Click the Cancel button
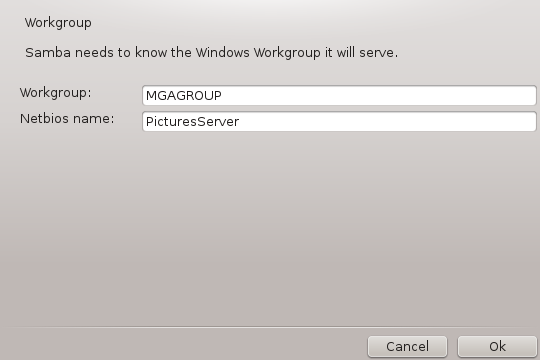 407,346
